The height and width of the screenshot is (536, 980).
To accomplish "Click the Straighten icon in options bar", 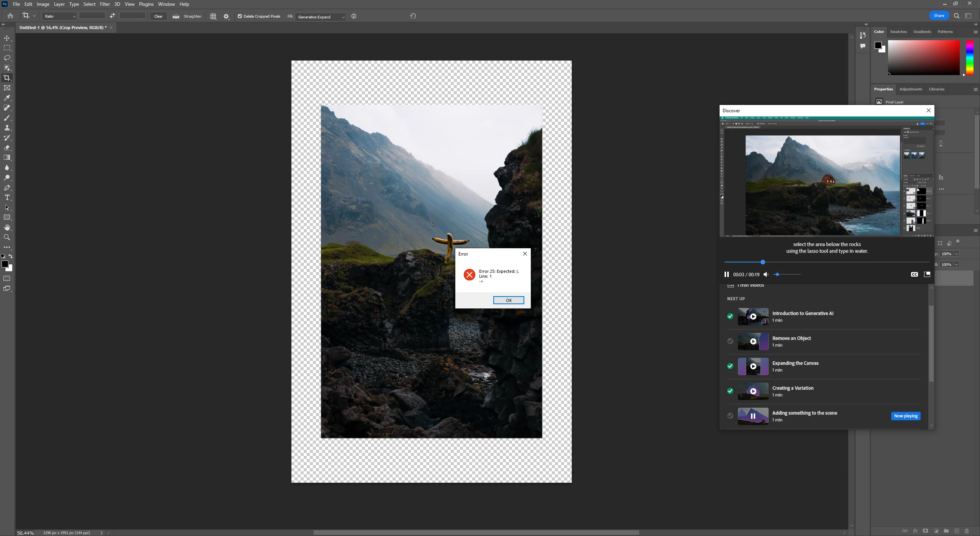I will coord(176,16).
